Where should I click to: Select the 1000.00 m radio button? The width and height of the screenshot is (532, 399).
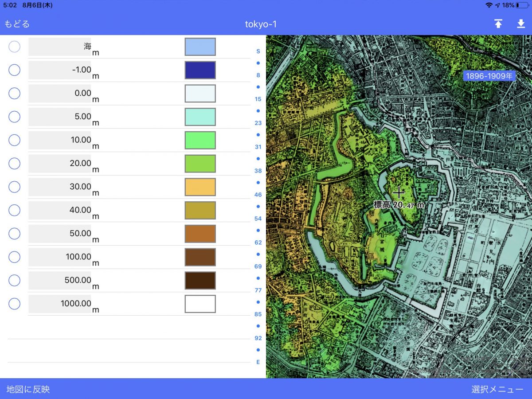(15, 304)
